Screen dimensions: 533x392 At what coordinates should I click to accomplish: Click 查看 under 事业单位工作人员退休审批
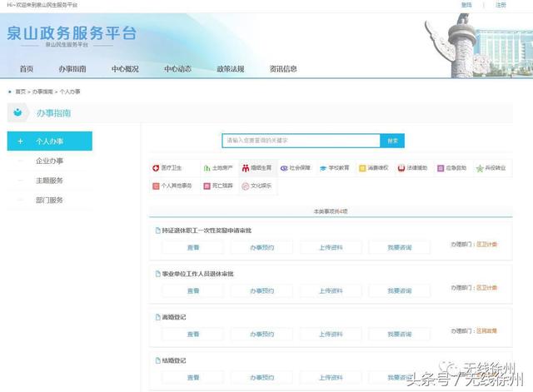(192, 290)
